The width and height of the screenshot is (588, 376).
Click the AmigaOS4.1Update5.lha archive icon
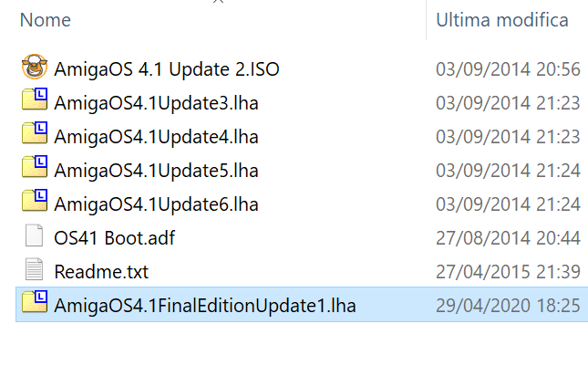click(x=34, y=170)
